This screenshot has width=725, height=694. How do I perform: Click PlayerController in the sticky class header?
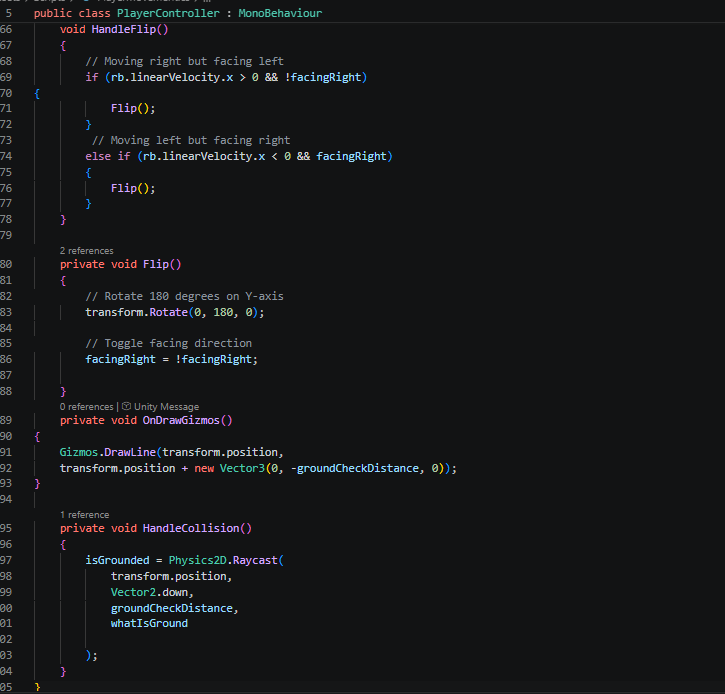click(x=168, y=13)
